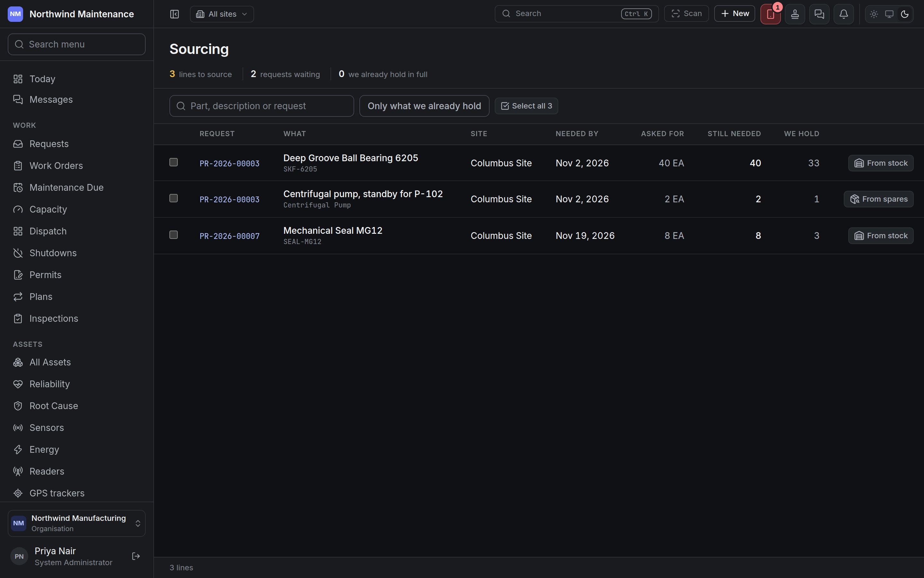Click the NM logo beside Northwind Maintenance

pyautogui.click(x=15, y=14)
